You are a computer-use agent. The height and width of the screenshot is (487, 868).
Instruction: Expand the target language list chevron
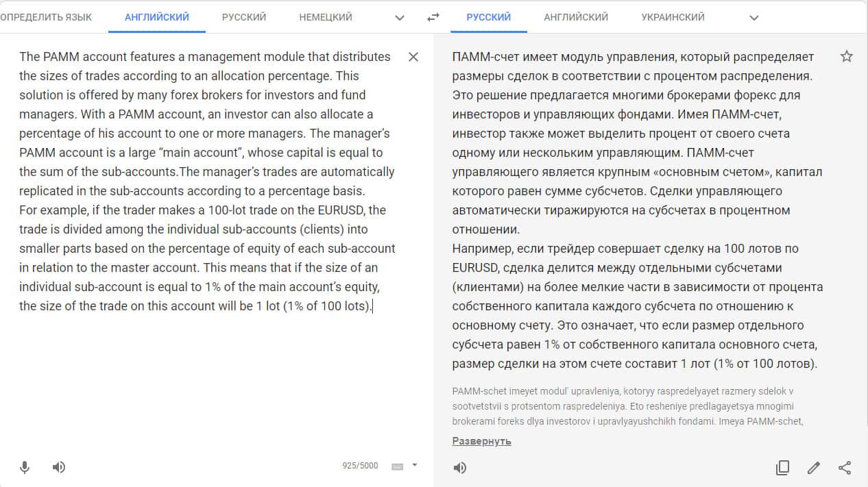point(754,18)
